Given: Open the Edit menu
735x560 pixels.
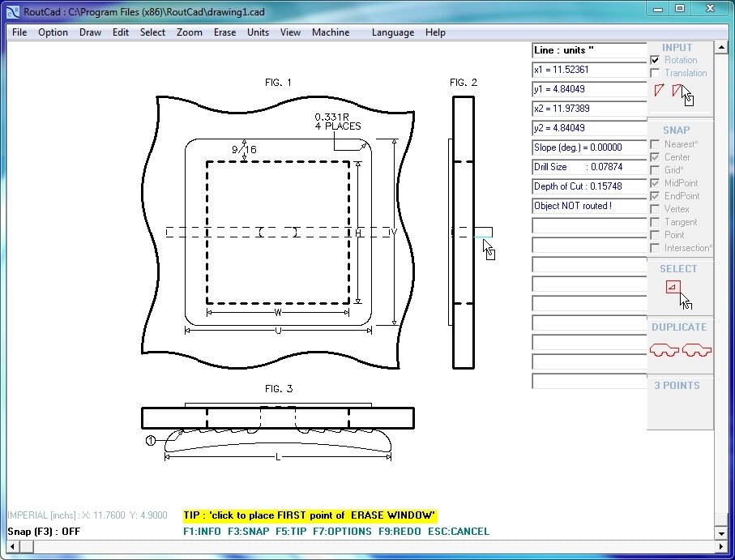Looking at the screenshot, I should [121, 32].
